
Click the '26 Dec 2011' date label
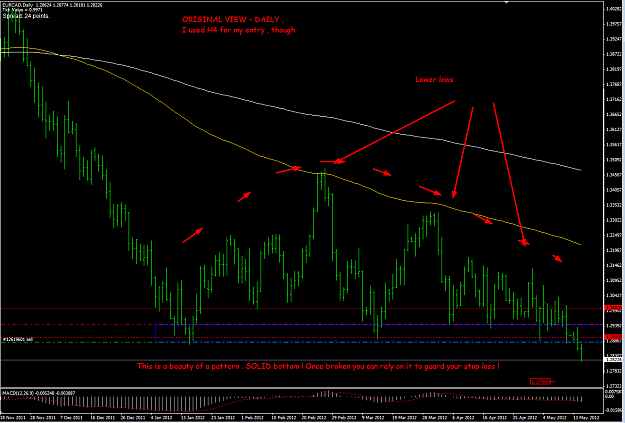point(132,417)
